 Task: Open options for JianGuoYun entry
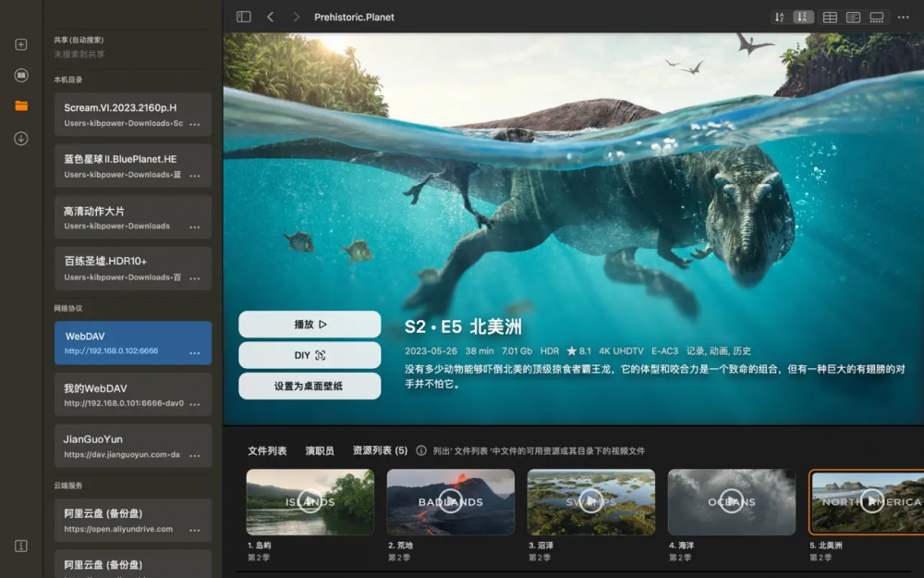pyautogui.click(x=195, y=455)
